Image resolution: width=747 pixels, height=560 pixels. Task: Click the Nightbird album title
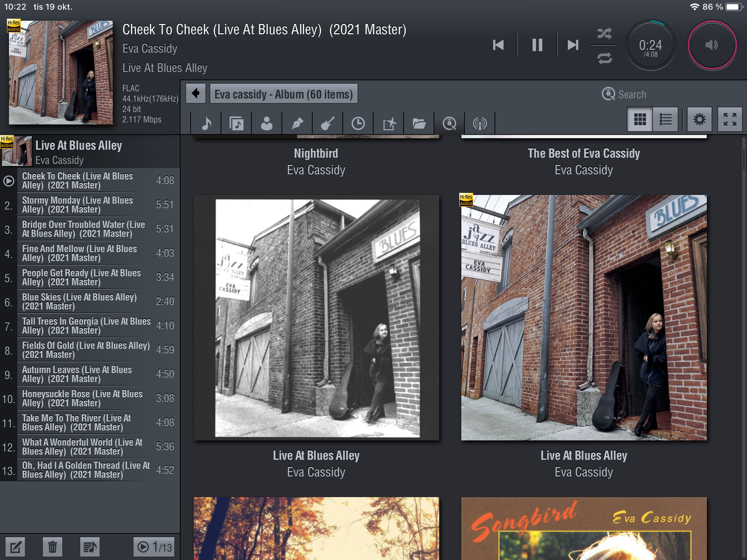point(316,153)
